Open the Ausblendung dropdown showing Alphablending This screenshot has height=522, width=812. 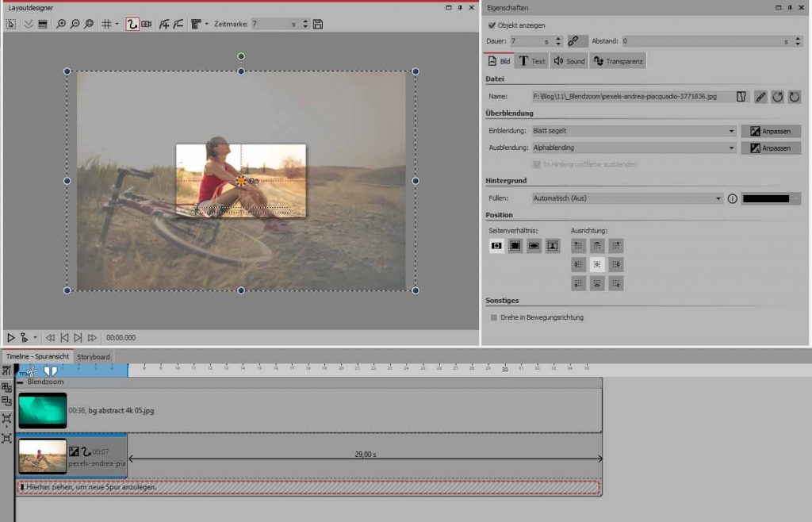point(634,148)
